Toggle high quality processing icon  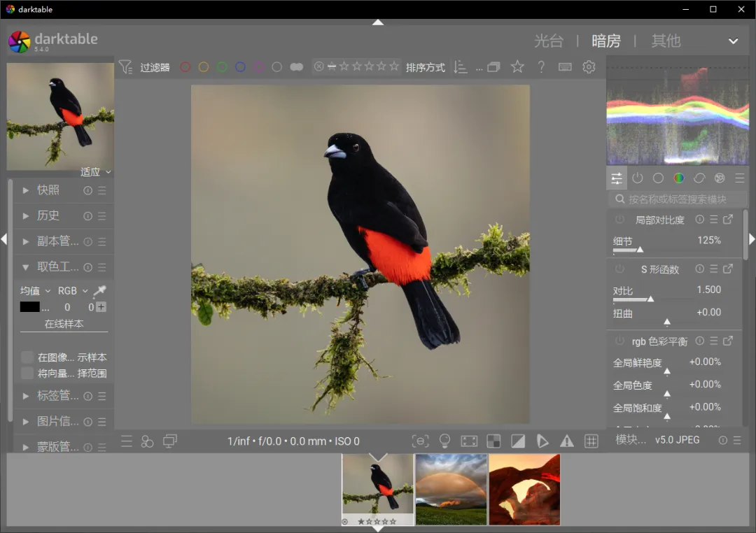pos(469,441)
